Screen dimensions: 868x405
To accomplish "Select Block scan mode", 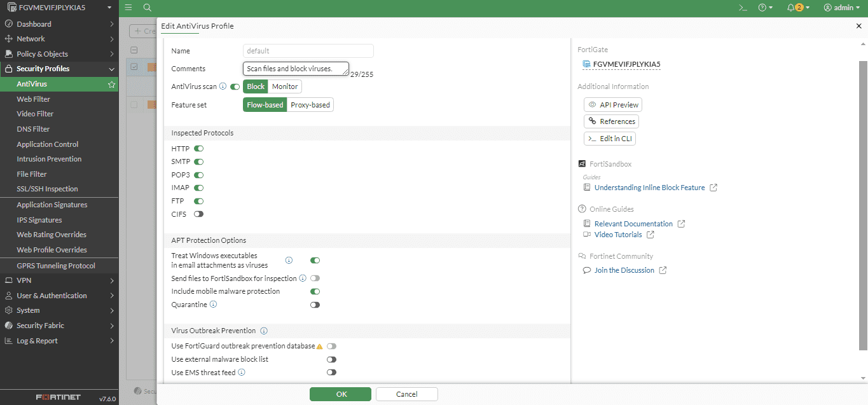I will tap(256, 86).
